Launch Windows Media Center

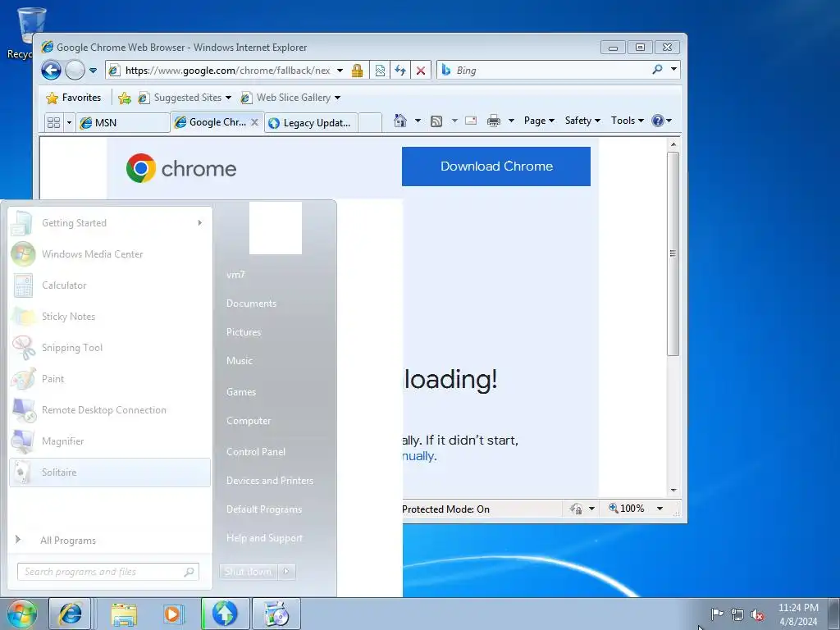click(x=110, y=254)
